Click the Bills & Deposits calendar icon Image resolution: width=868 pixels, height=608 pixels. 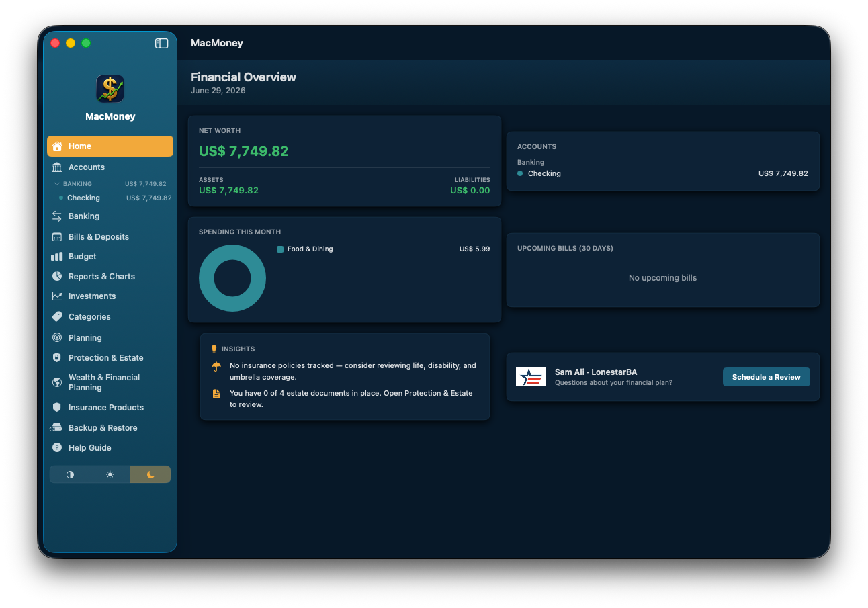[x=57, y=237]
